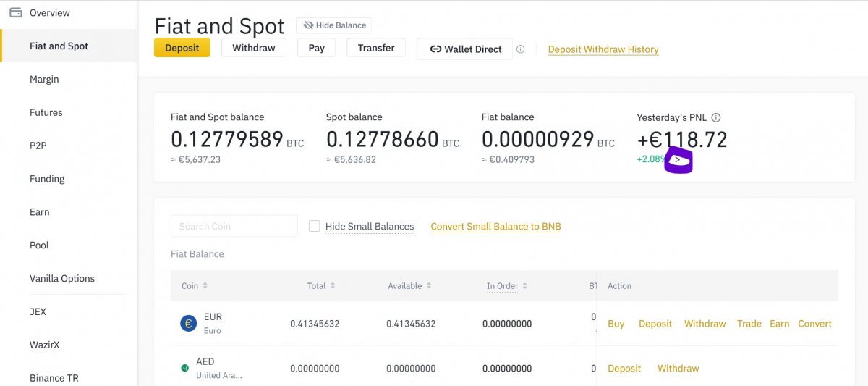
Task: Sort table by In Order column
Action: coord(525,286)
